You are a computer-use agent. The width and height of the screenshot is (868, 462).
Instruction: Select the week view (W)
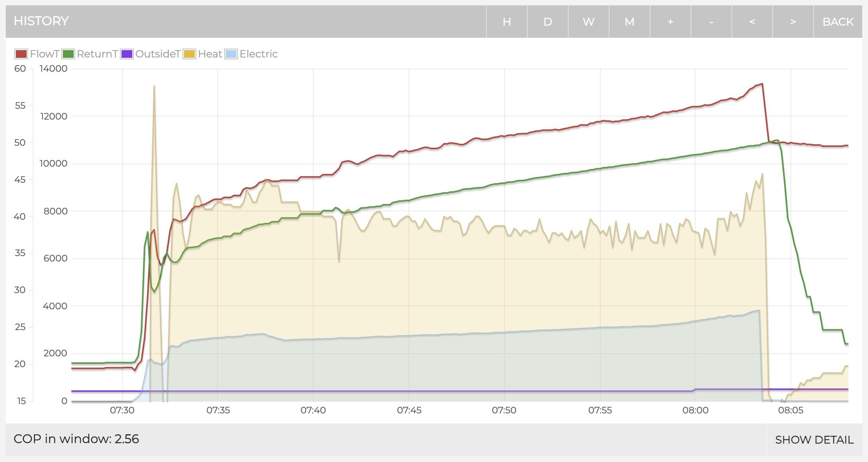point(588,22)
